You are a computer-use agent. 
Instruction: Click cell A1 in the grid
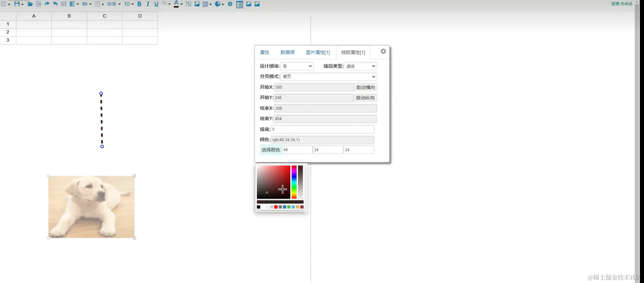point(34,24)
